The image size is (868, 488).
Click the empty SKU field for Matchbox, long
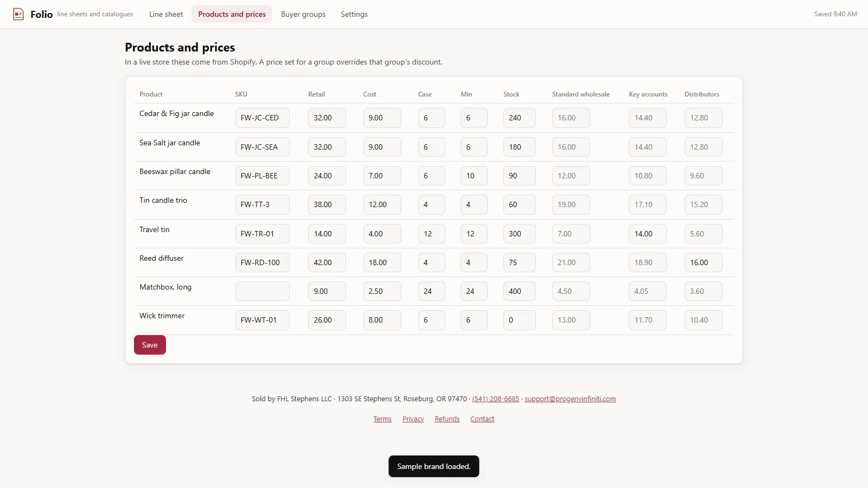262,291
